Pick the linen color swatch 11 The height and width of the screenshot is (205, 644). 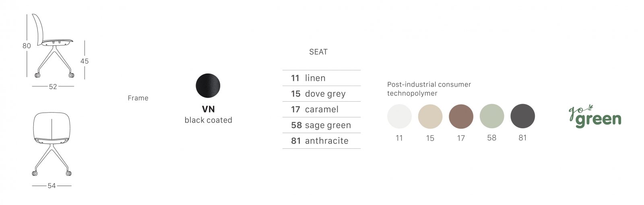coord(399,117)
